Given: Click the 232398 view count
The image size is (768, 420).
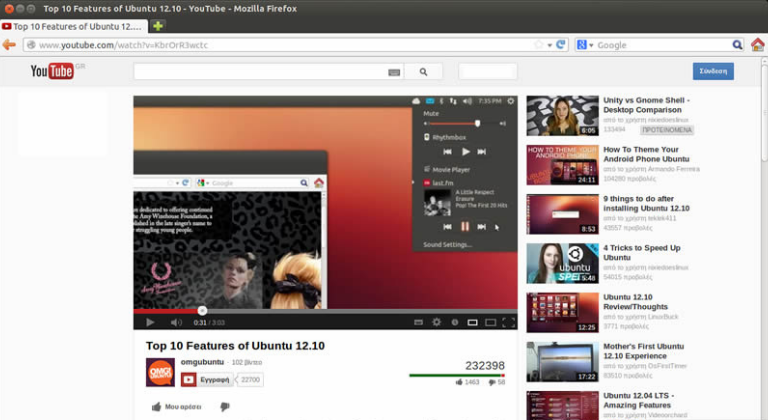Looking at the screenshot, I should pyautogui.click(x=484, y=366).
